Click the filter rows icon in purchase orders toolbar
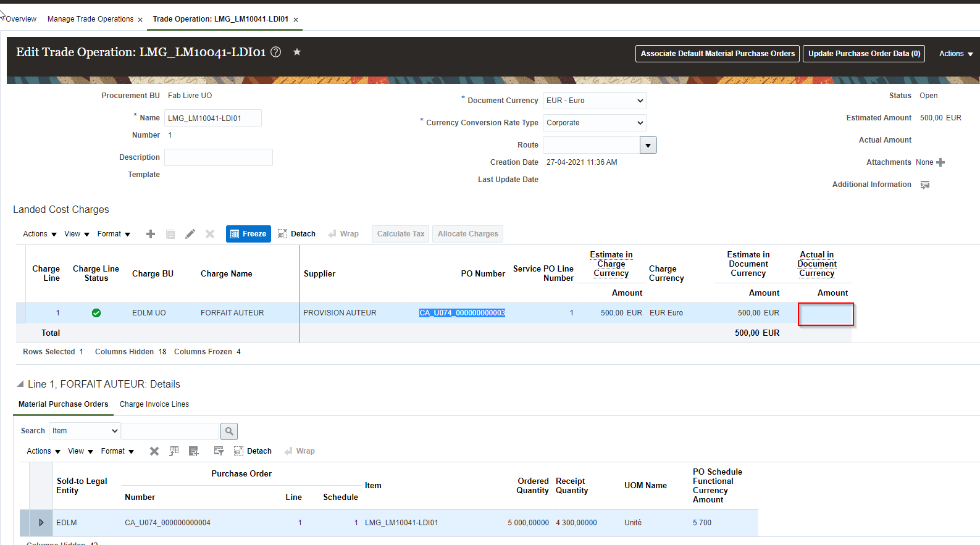This screenshot has height=545, width=980. pyautogui.click(x=219, y=451)
